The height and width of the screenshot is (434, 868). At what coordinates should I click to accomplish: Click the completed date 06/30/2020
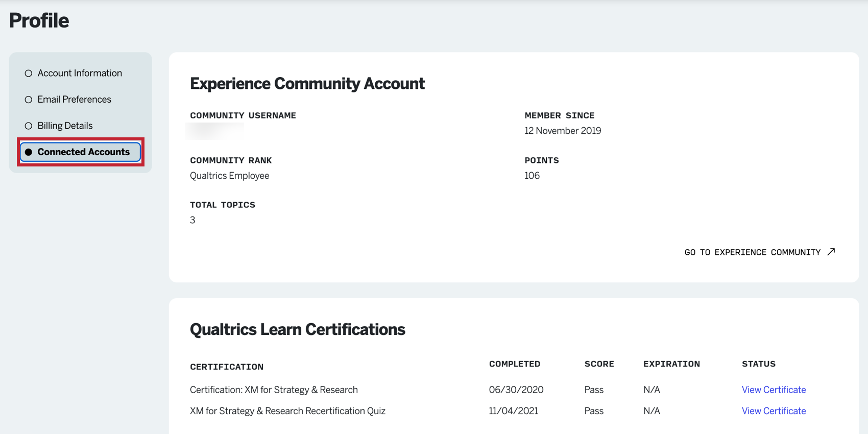pyautogui.click(x=516, y=390)
